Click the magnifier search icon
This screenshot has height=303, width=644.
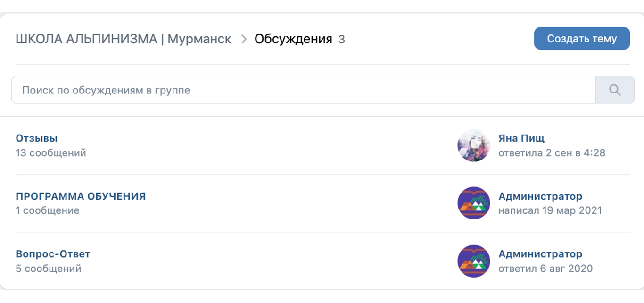pyautogui.click(x=615, y=90)
